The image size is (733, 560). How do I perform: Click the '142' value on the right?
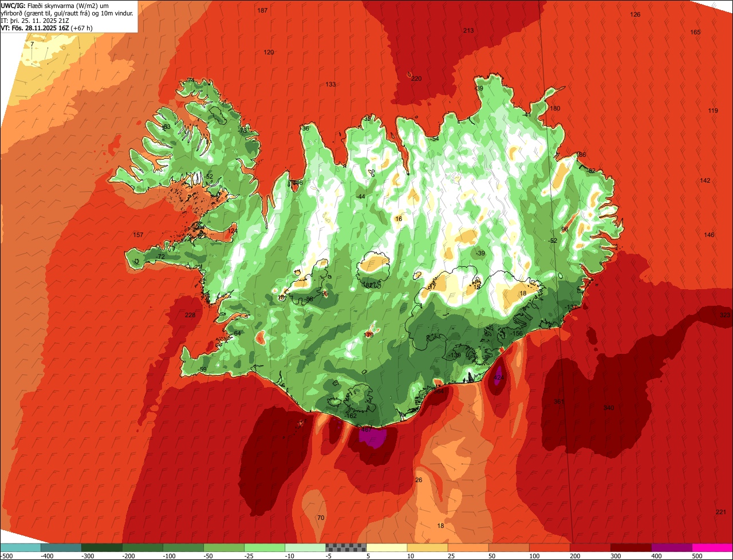(705, 180)
